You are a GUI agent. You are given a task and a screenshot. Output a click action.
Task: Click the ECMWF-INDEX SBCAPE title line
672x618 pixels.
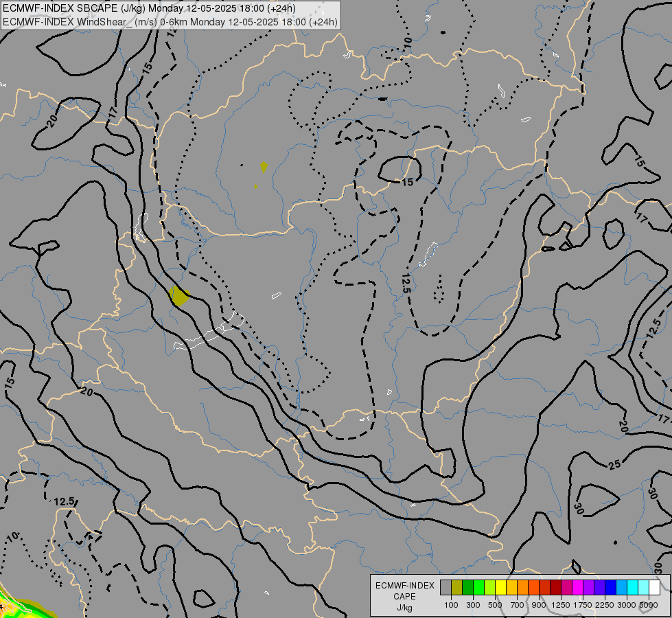click(149, 8)
